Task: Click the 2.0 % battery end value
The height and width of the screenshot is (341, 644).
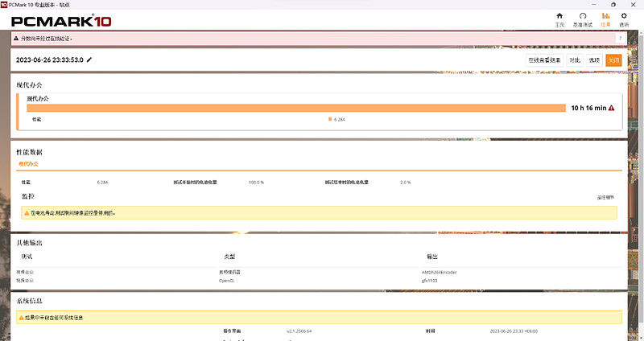Action: pos(406,183)
